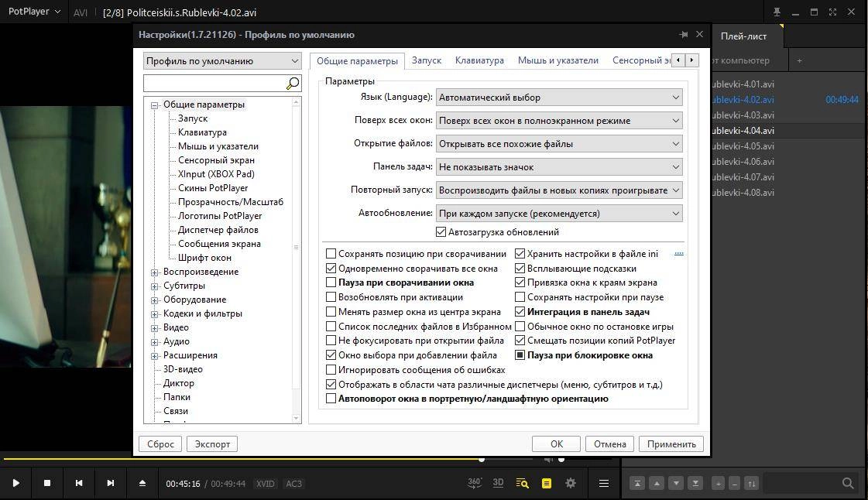
Task: Open Поверх всех окон dropdown
Action: [x=559, y=121]
